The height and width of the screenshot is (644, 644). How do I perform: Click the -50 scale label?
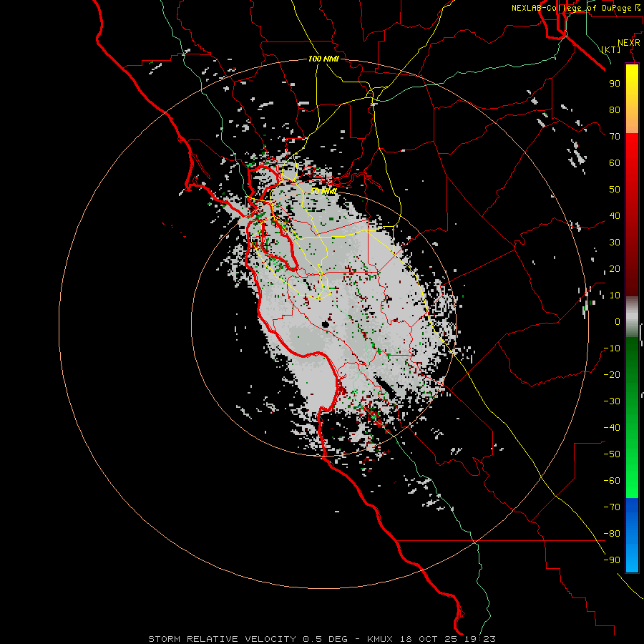point(612,454)
